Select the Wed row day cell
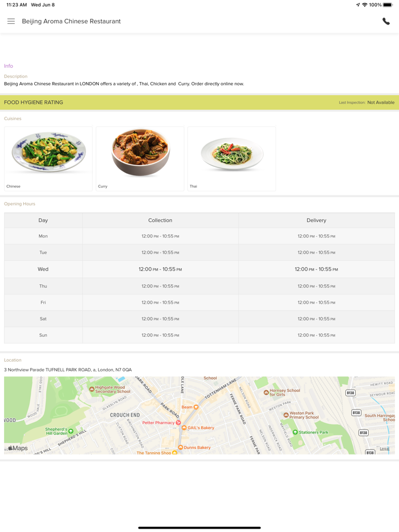Viewport: 399px width, 532px height. [43, 269]
